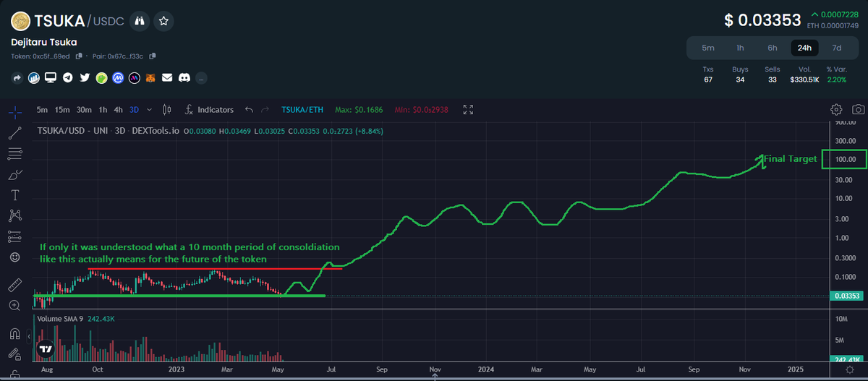Toggle the magnet snap mode
The image size is (868, 381).
click(x=14, y=333)
